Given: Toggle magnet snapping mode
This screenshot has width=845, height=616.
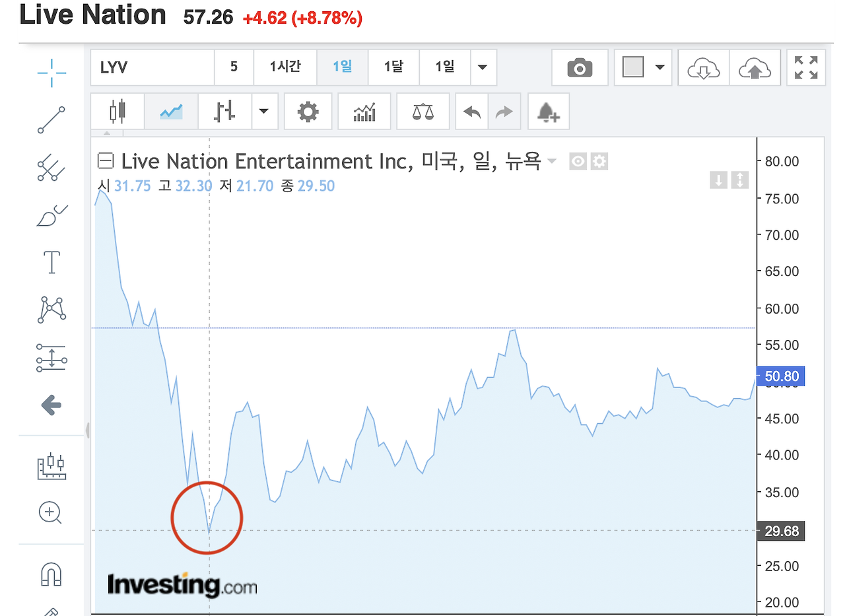Looking at the screenshot, I should [51, 573].
